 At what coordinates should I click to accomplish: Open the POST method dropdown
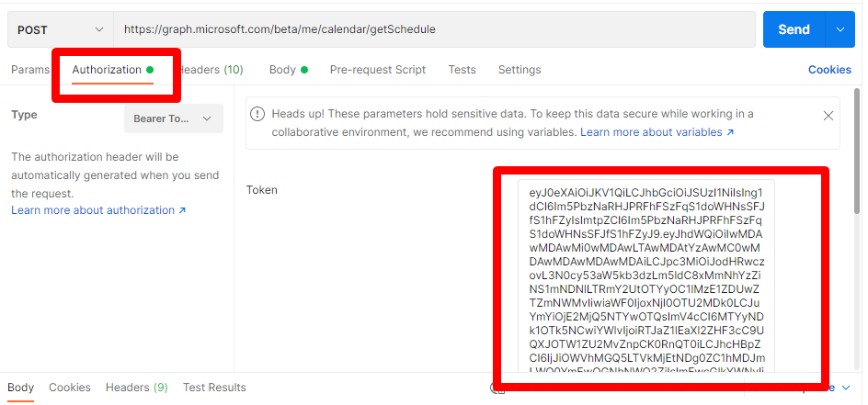[59, 29]
